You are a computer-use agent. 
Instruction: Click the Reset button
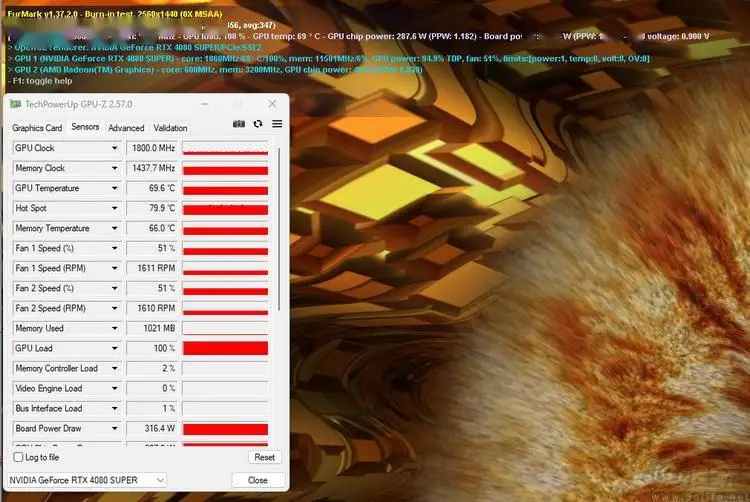click(265, 457)
